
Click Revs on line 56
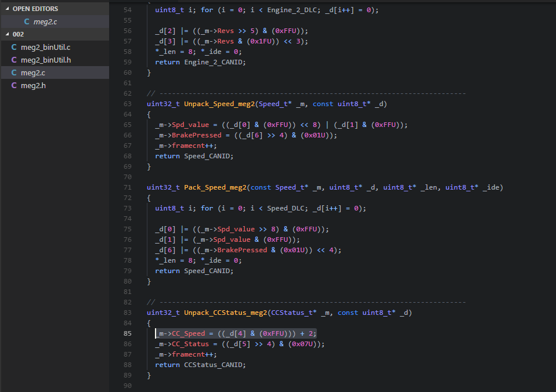tap(226, 31)
